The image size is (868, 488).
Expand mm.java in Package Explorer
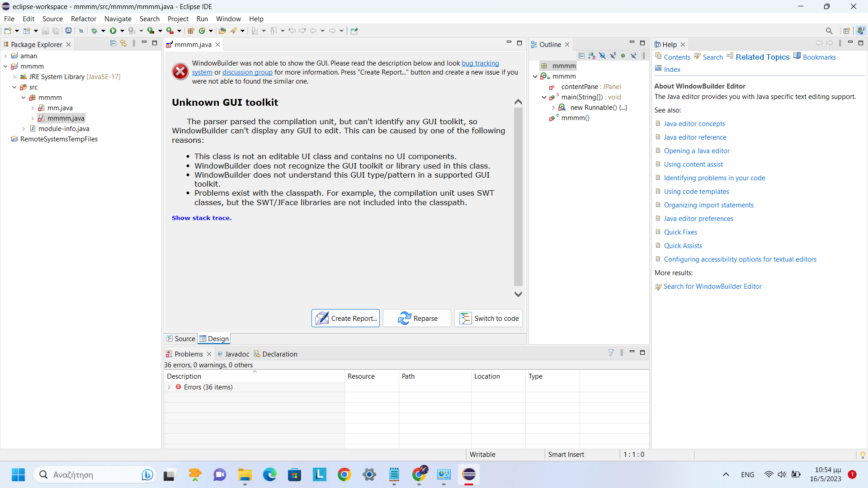33,108
